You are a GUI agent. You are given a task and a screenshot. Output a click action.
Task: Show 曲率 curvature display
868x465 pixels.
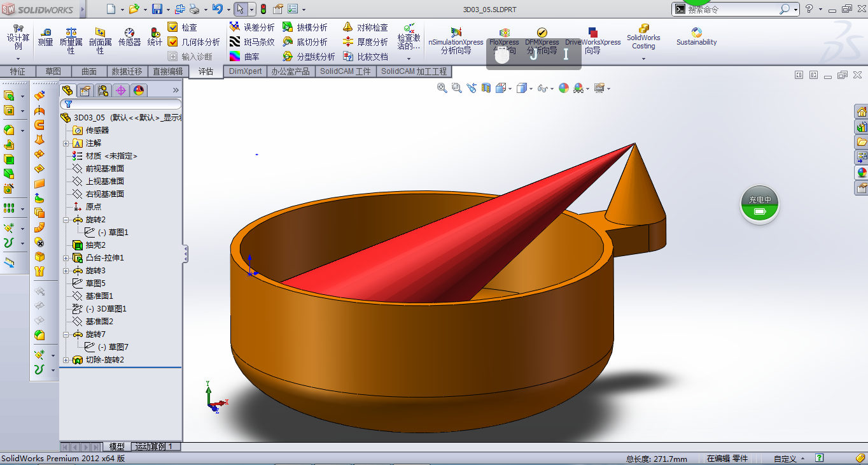click(x=244, y=57)
